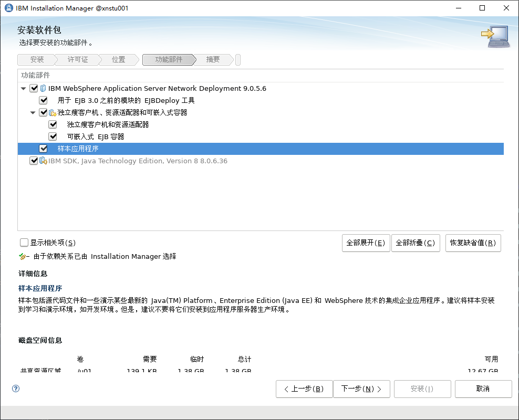Toggle the EJBDeploy 工具 checkbox
This screenshot has width=519, height=420.
(x=44, y=100)
